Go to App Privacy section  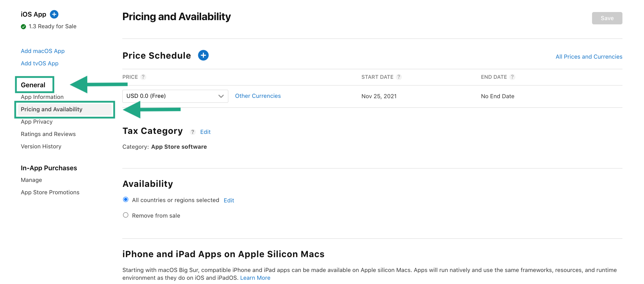coord(37,122)
